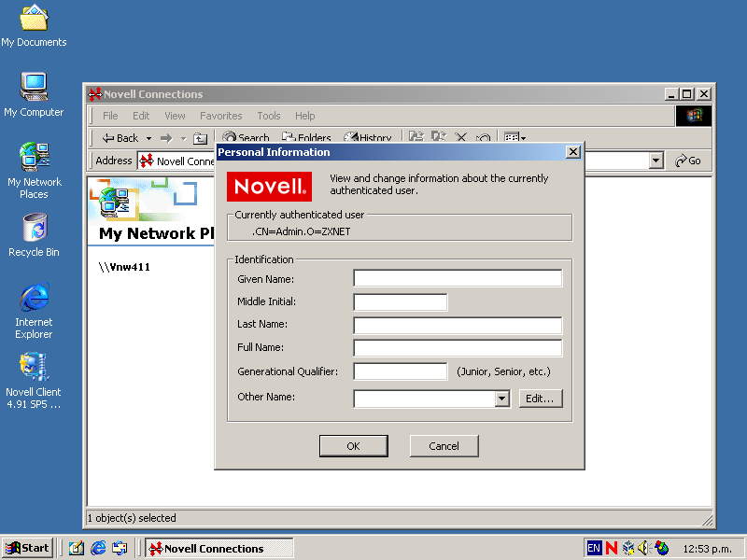Minimize the Novell Connections window
Viewport: 747px width, 560px height.
pyautogui.click(x=671, y=94)
